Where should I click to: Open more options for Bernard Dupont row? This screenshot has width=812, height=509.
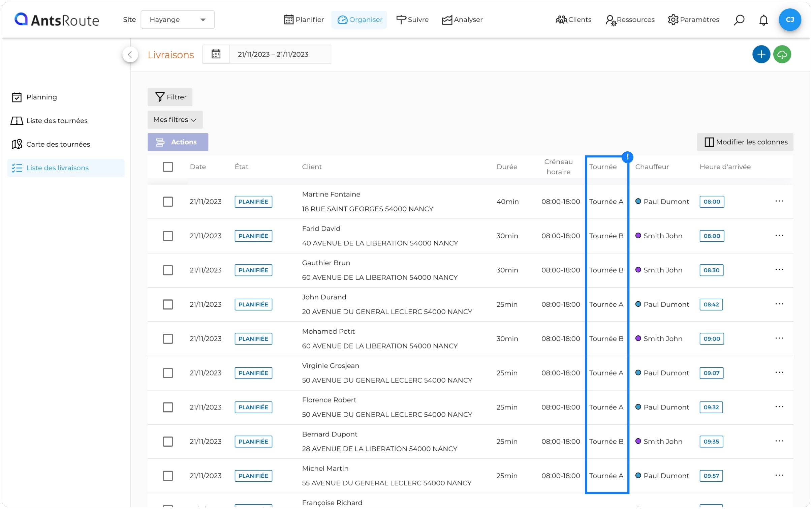(779, 441)
